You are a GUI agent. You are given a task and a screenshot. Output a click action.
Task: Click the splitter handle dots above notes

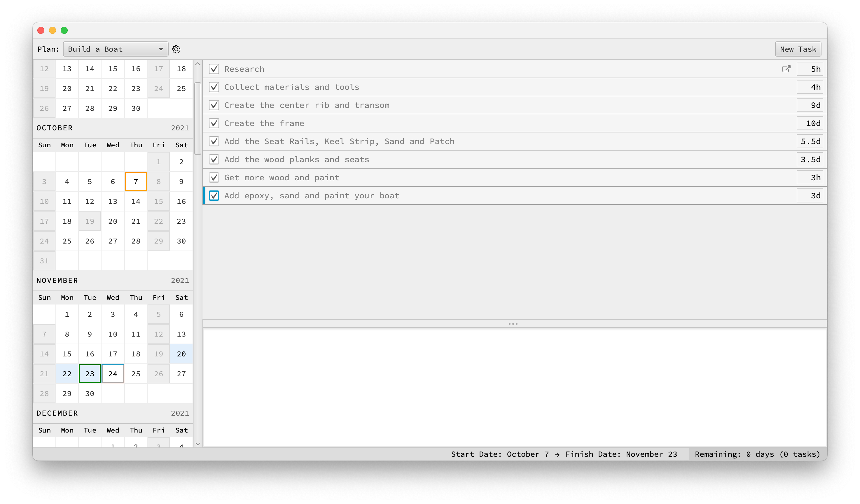(x=513, y=324)
